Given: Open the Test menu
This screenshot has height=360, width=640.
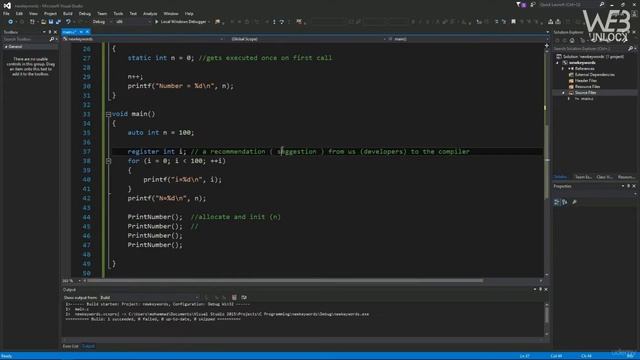Looking at the screenshot, I should [x=133, y=13].
